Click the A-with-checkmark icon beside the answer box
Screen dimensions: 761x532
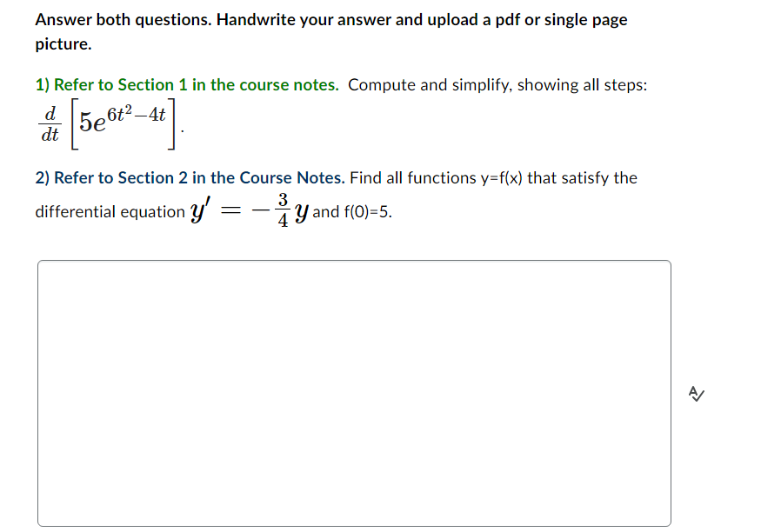[x=696, y=393]
